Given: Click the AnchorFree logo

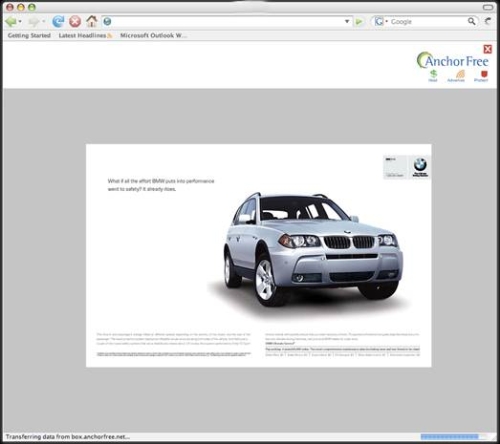Looking at the screenshot, I should (x=453, y=60).
